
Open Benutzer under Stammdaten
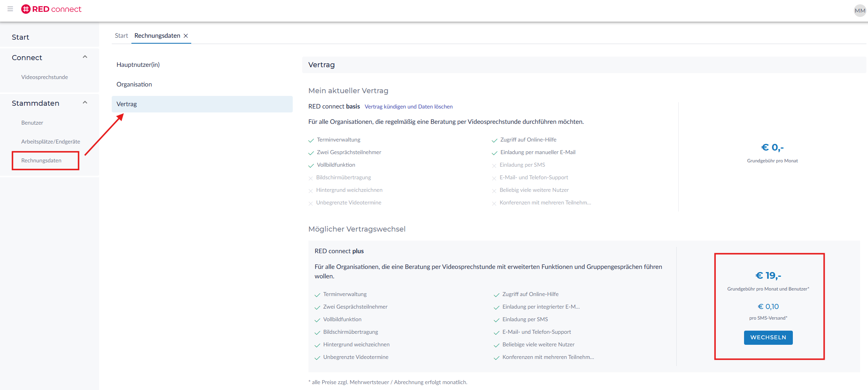tap(32, 123)
